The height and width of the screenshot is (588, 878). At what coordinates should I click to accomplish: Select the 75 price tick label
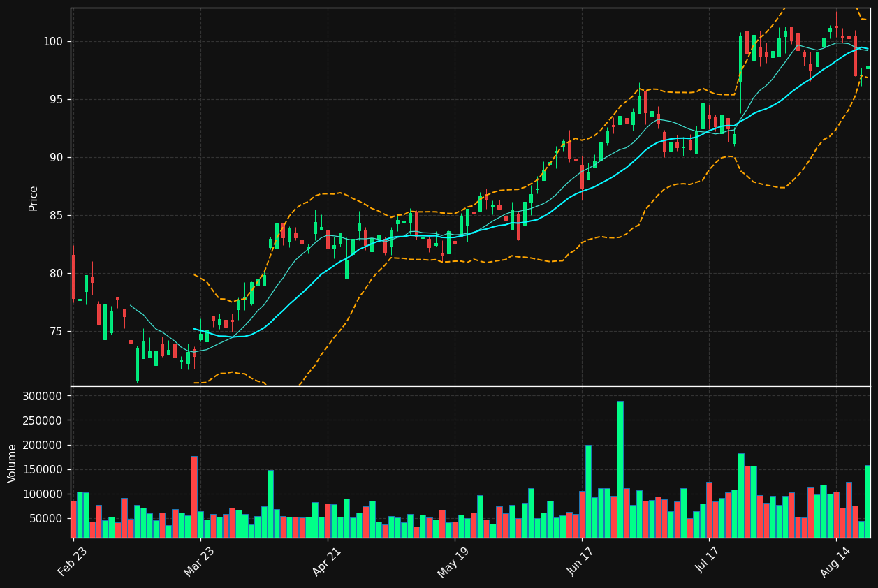pos(56,332)
